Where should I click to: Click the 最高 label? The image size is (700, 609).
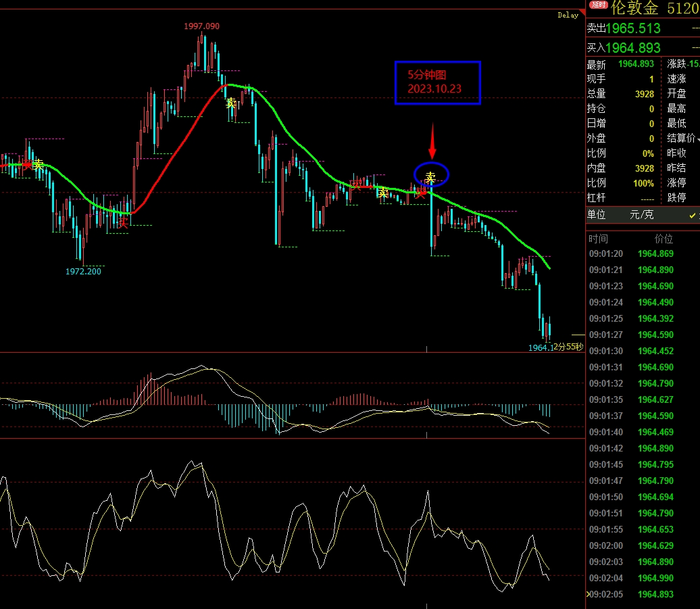[x=677, y=109]
